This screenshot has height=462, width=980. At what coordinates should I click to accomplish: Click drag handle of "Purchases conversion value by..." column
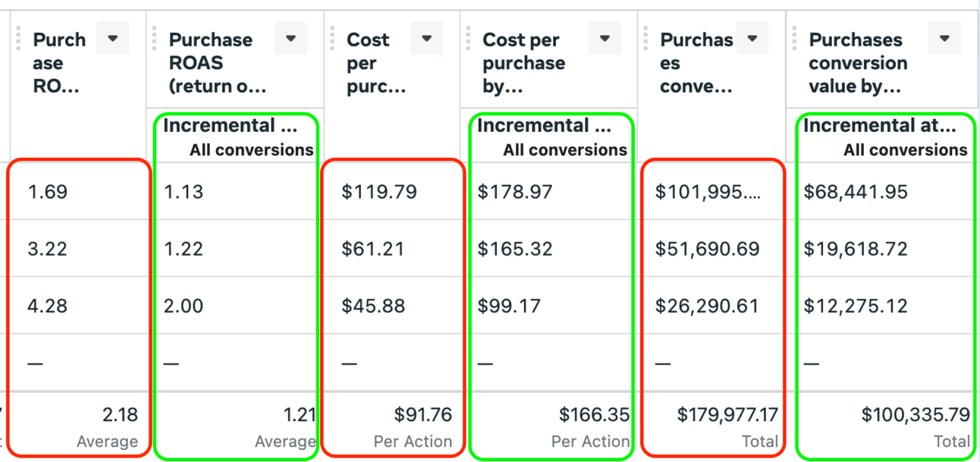[794, 39]
